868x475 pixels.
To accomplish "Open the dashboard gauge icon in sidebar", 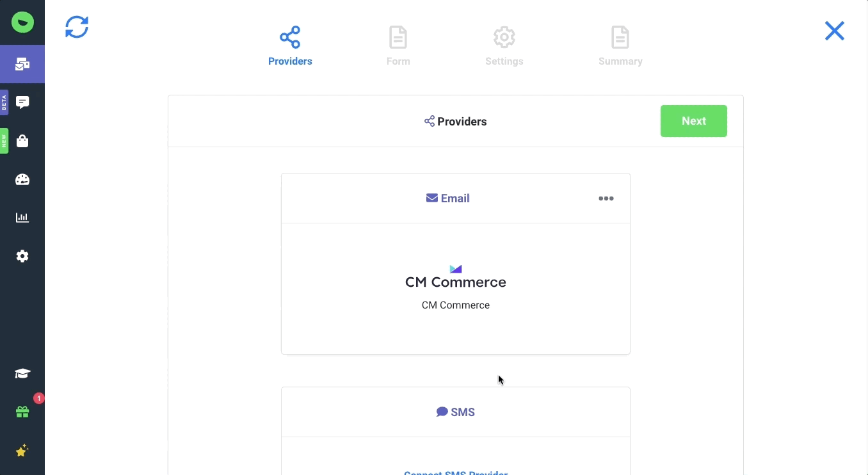I will [22, 179].
